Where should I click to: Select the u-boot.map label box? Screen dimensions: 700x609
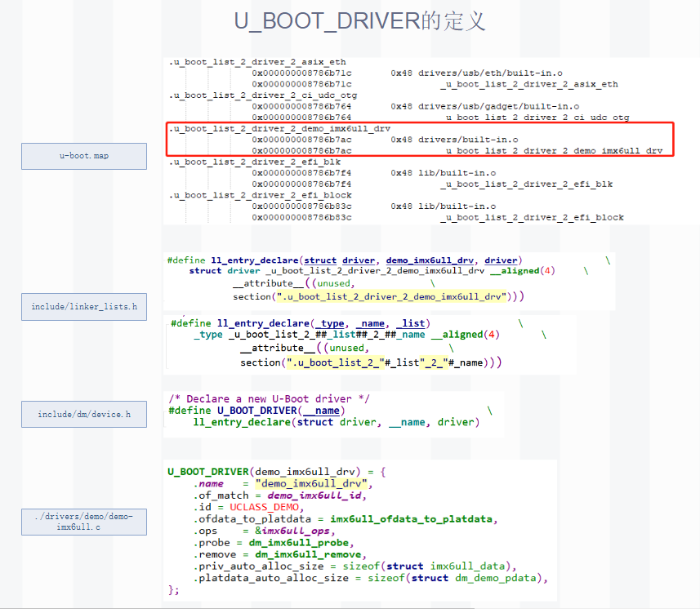coord(83,156)
